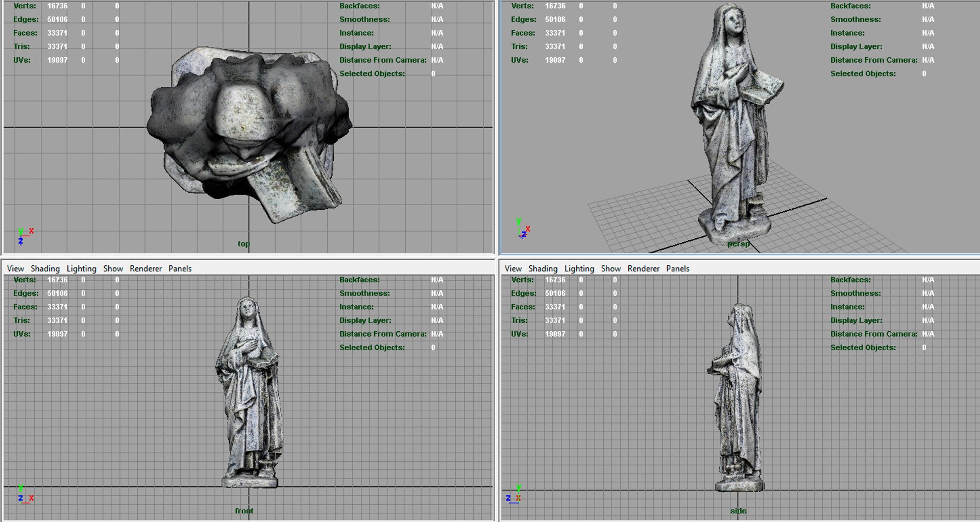This screenshot has height=522, width=980.
Task: Click the 'front' camera label
Action: 244,511
